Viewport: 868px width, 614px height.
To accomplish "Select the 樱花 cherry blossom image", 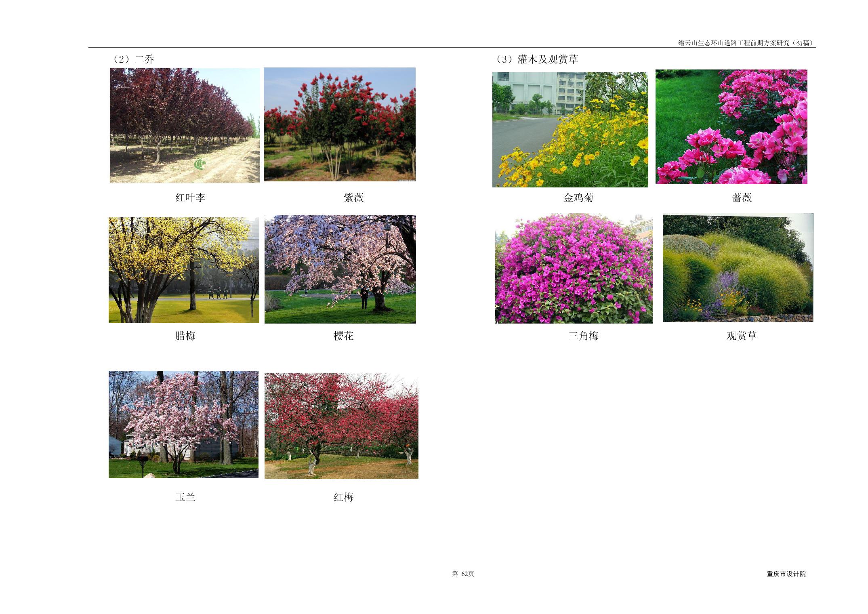I will pos(340,269).
